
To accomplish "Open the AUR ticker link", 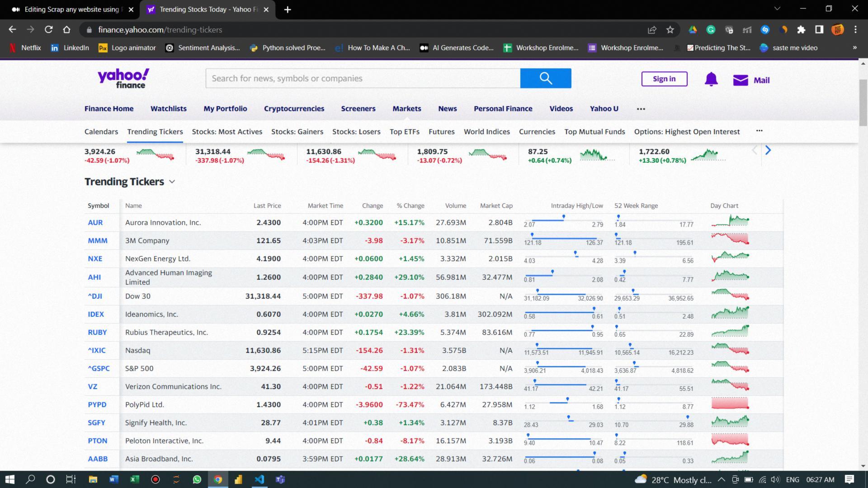I will point(95,222).
